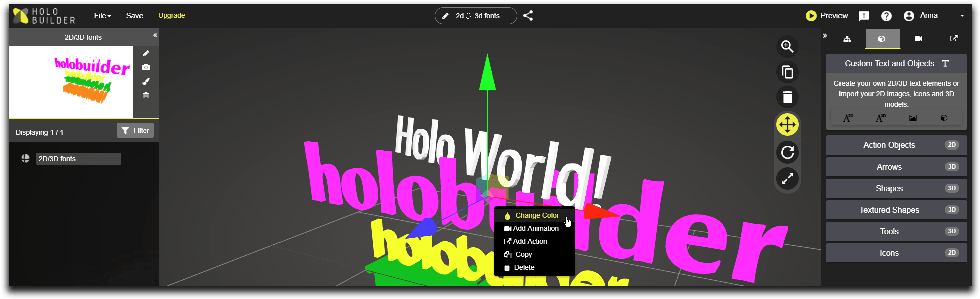Expand the user account dropdown arrow
The width and height of the screenshot is (980, 299).
coord(962,16)
